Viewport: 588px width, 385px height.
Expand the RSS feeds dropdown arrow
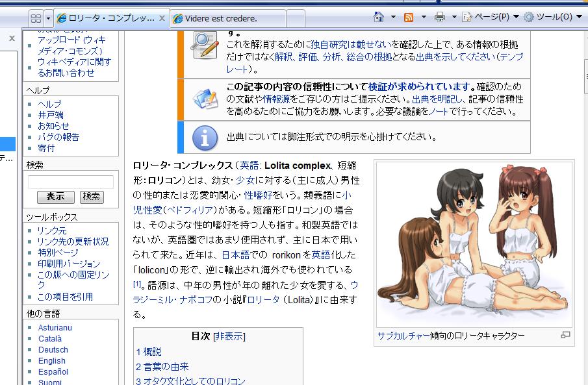(424, 17)
